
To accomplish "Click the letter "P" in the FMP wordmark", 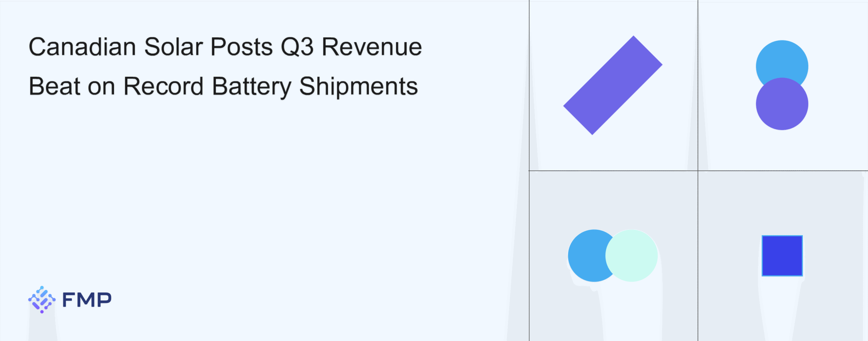I will (x=104, y=300).
